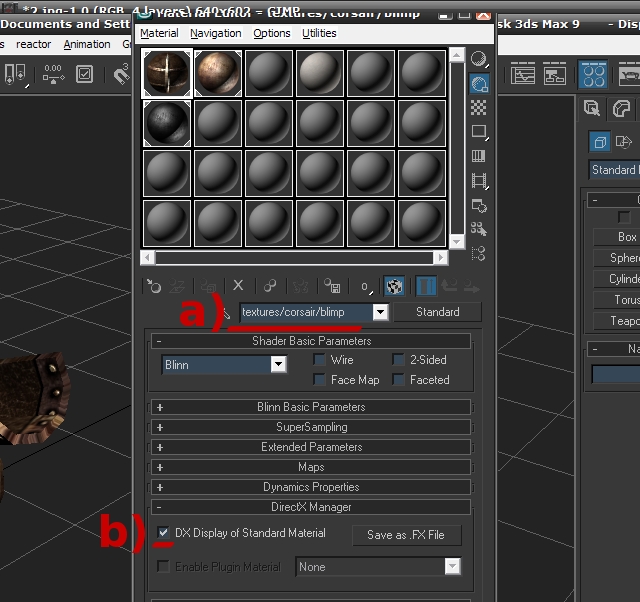640x602 pixels.
Task: Click the Put to Library icon
Action: click(332, 286)
